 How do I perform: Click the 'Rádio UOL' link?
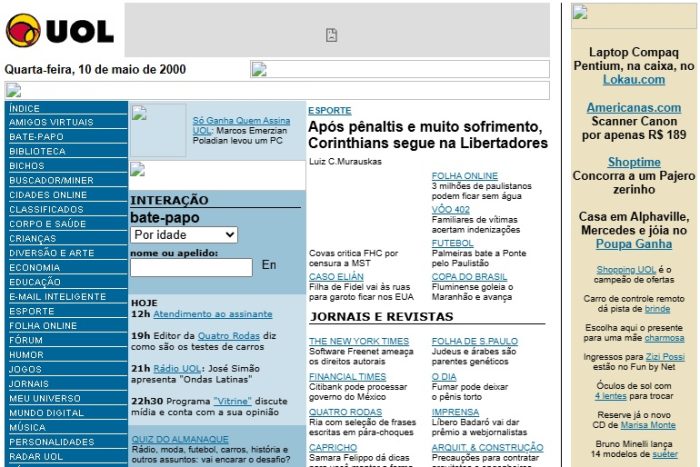click(x=177, y=368)
